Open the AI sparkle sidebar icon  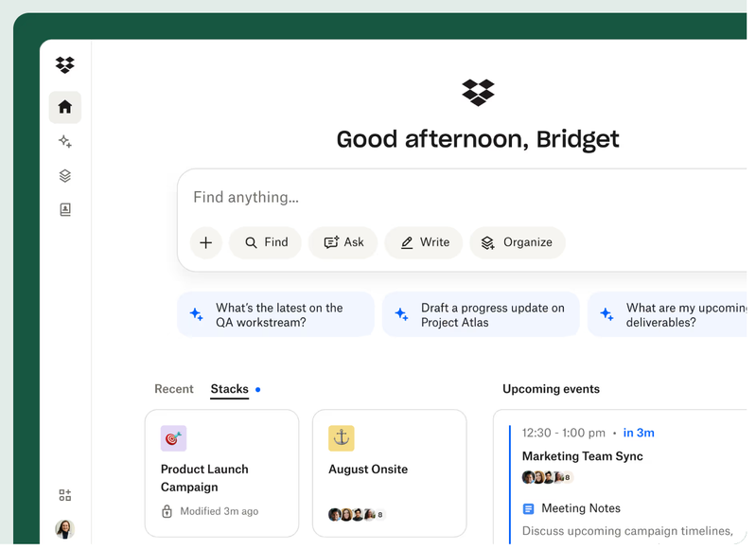click(65, 141)
